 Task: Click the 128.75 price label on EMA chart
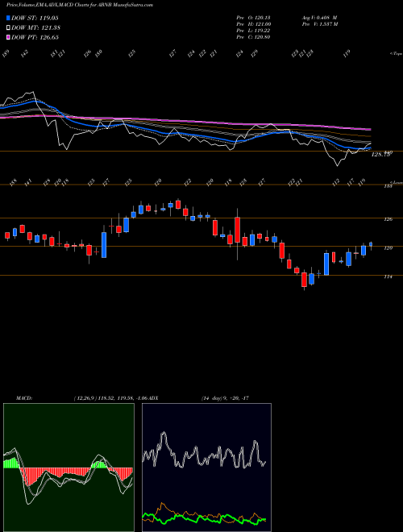click(380, 155)
